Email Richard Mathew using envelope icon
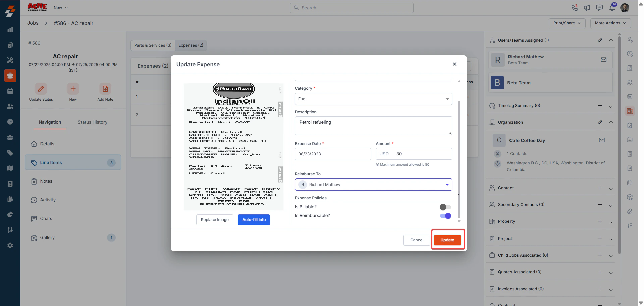The width and height of the screenshot is (644, 306). pos(603,60)
